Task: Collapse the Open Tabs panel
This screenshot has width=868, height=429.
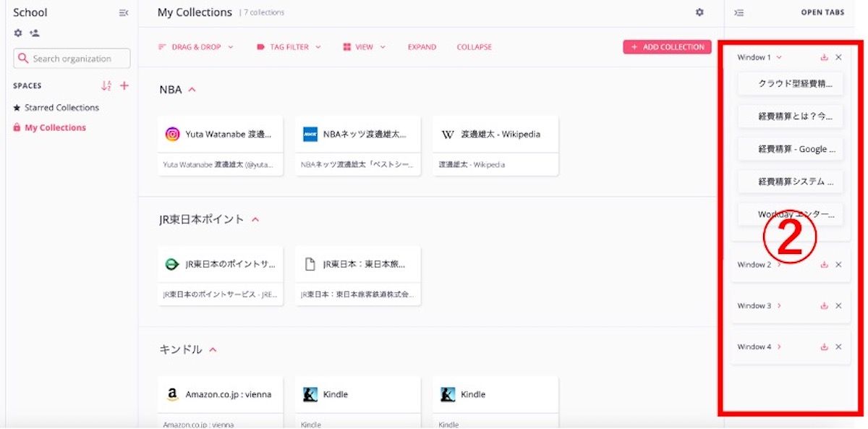Action: point(739,12)
